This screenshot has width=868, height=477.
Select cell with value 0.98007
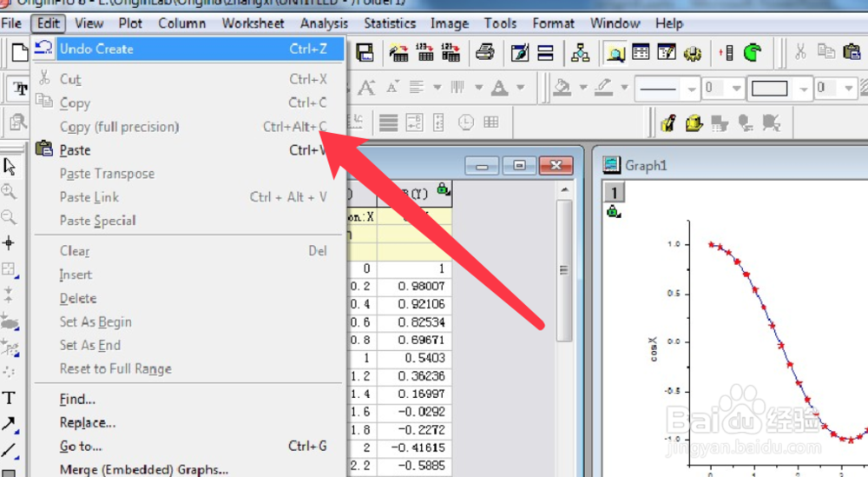(414, 287)
